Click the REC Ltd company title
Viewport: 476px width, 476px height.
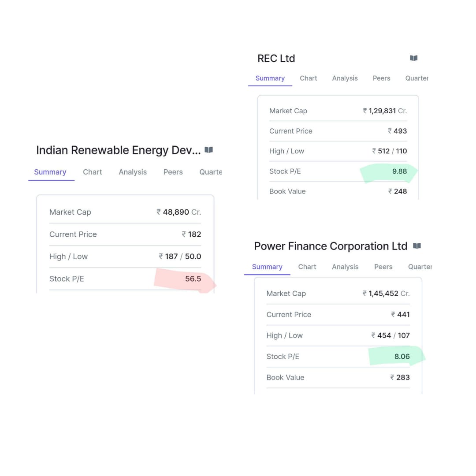(x=276, y=58)
